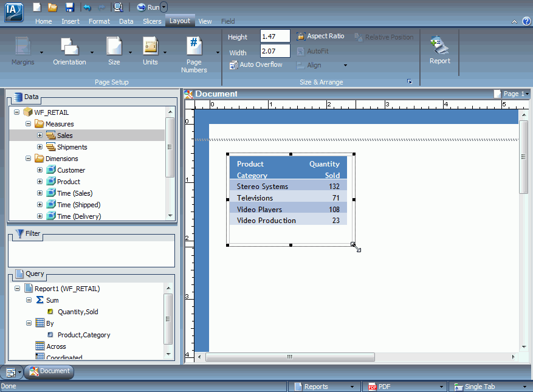This screenshot has width=533, height=392.
Task: Toggle Aspect Ratio lock
Action: point(320,36)
